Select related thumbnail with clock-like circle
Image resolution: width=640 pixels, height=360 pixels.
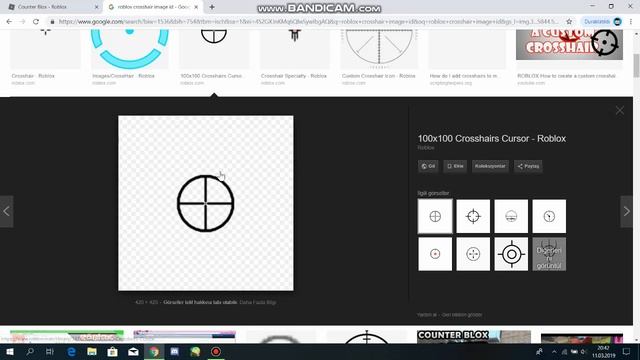[x=549, y=216]
